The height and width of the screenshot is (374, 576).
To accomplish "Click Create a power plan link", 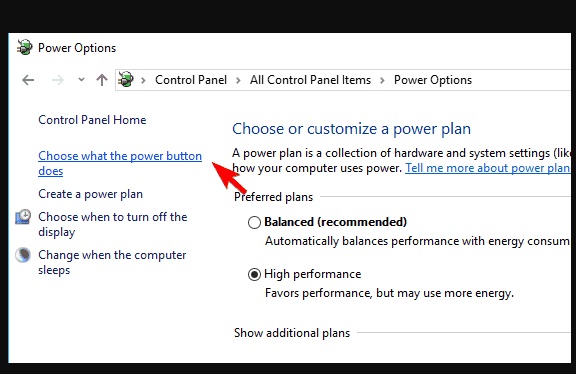I will 90,194.
